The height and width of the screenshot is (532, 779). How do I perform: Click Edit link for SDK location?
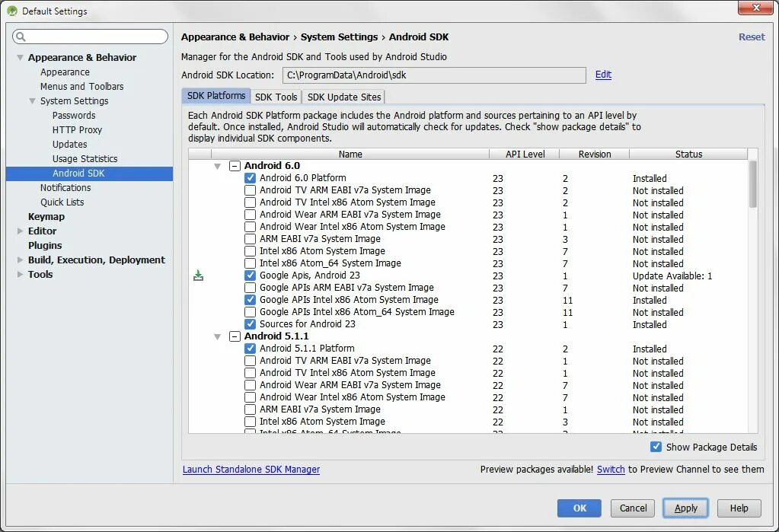[603, 75]
